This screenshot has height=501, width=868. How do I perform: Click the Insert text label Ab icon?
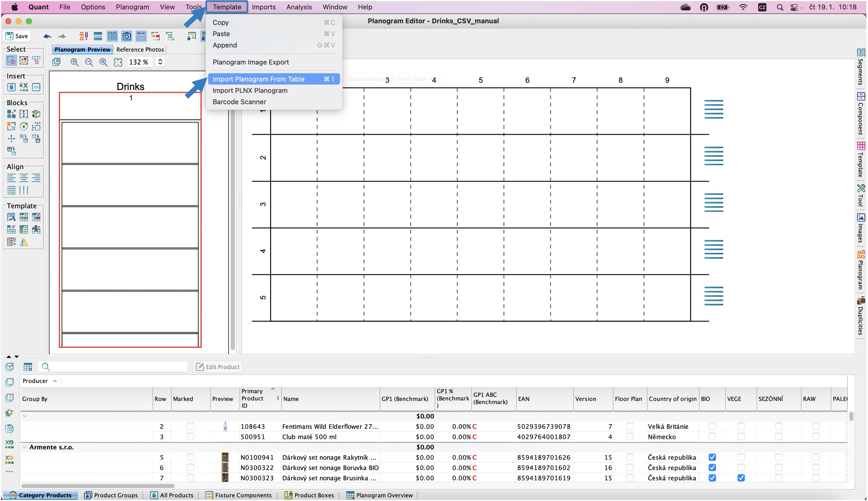[x=36, y=87]
